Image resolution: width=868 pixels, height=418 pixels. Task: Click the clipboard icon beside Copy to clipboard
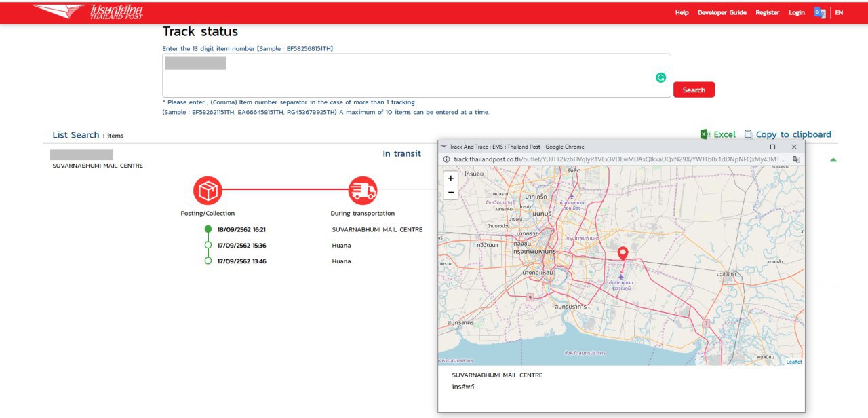[x=748, y=134]
